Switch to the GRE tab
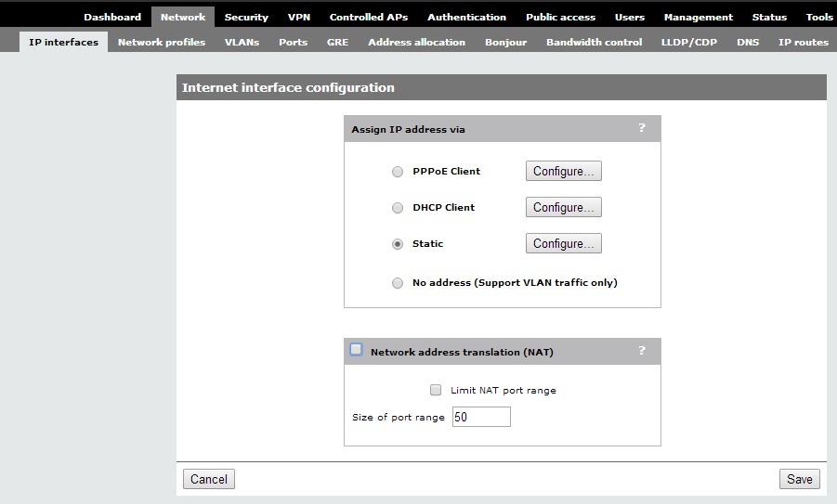837x504 pixels. click(x=337, y=42)
